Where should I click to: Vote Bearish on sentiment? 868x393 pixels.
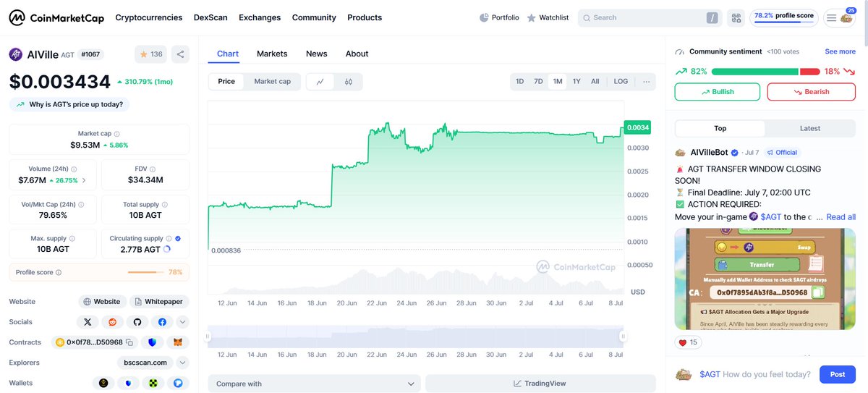(811, 92)
